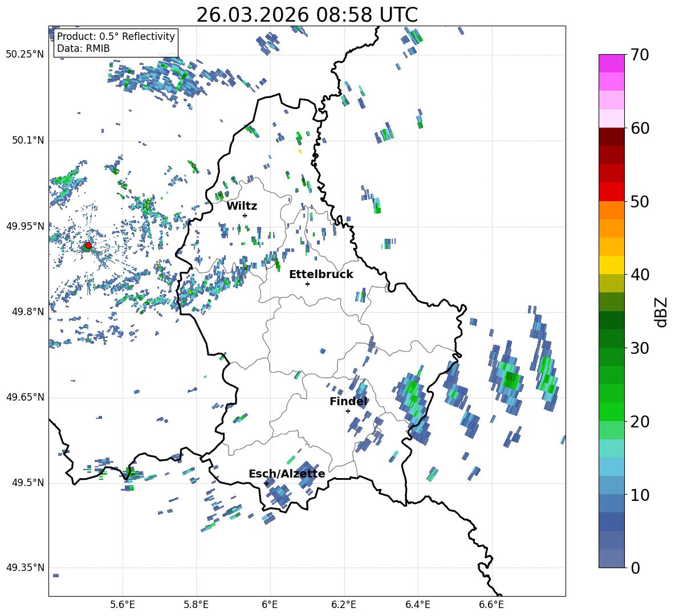Click the vertical dBZ colorbar label
The image size is (675, 616).
[x=661, y=312]
